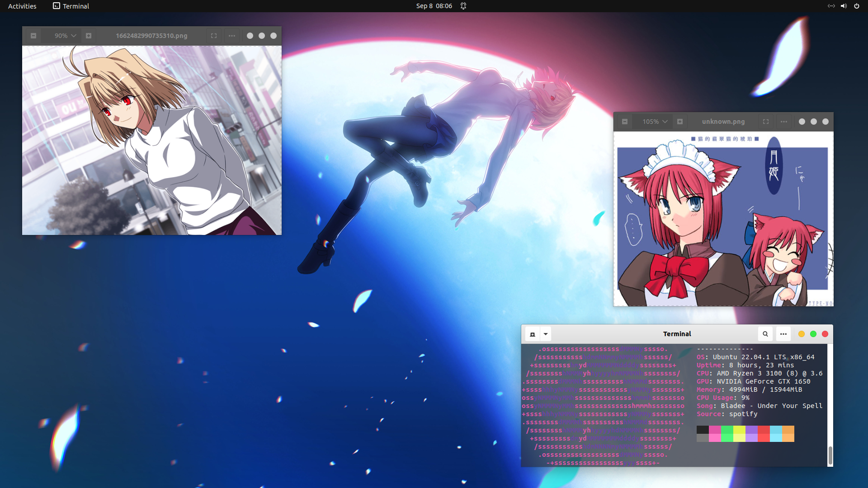Click the Uptime line in Terminal
Image resolution: width=868 pixels, height=488 pixels.
click(x=745, y=365)
